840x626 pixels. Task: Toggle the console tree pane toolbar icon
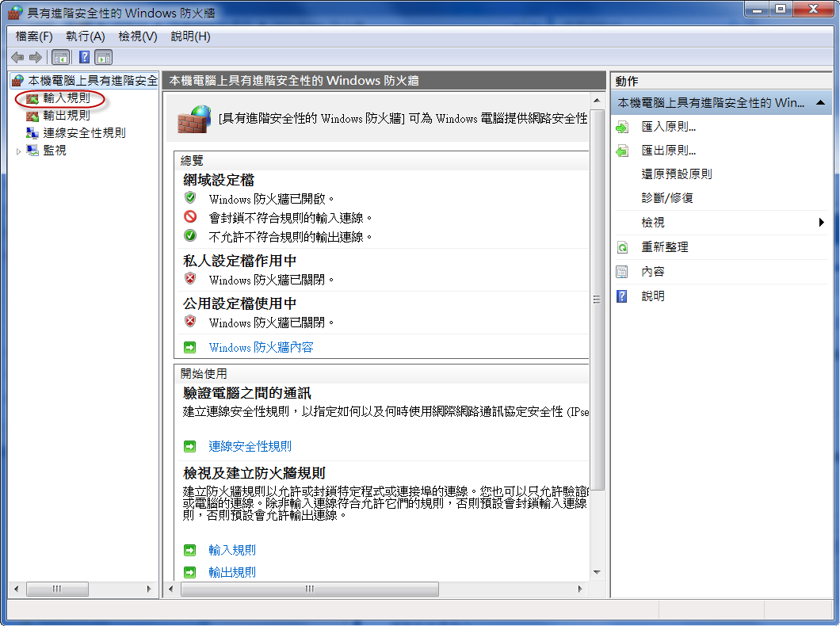60,57
